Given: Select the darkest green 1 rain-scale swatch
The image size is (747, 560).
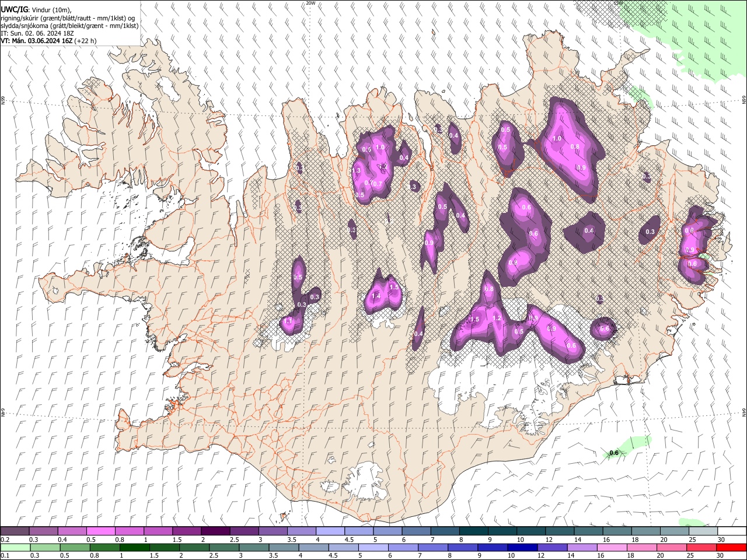Looking at the screenshot, I should click(134, 548).
